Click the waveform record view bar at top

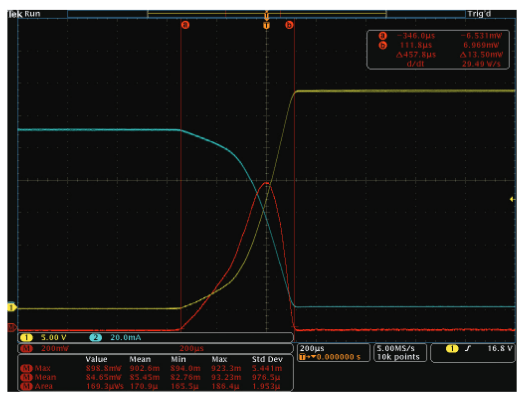267,14
